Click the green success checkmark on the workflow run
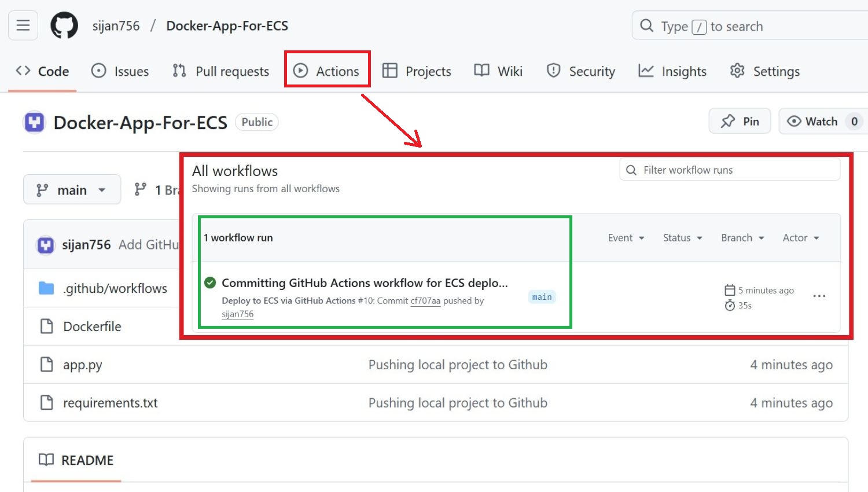This screenshot has width=868, height=492. tap(210, 283)
